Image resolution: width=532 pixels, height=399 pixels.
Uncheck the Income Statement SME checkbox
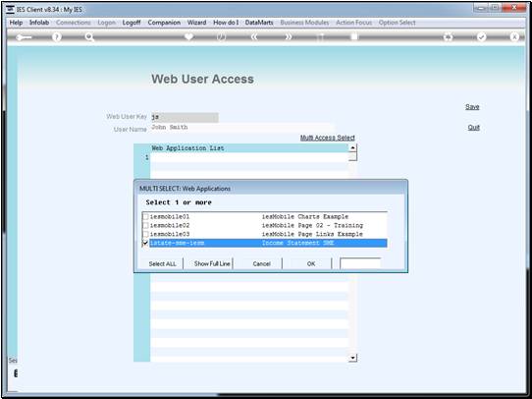coord(145,243)
